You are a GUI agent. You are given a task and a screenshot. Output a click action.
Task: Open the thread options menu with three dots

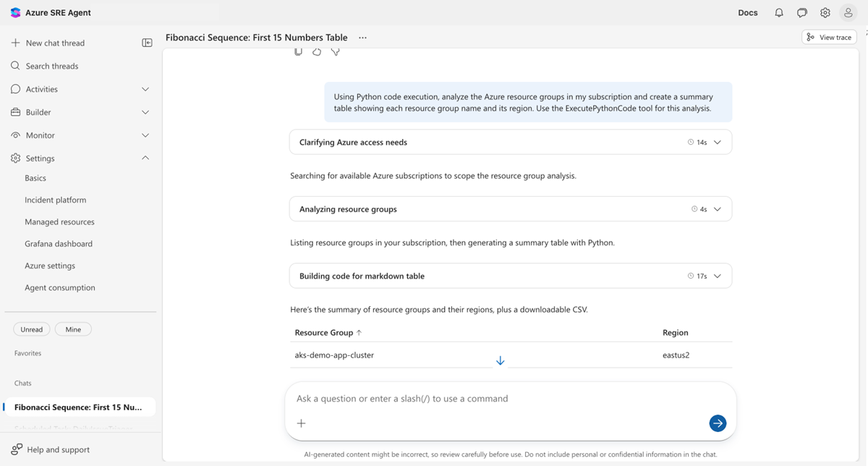[362, 37]
